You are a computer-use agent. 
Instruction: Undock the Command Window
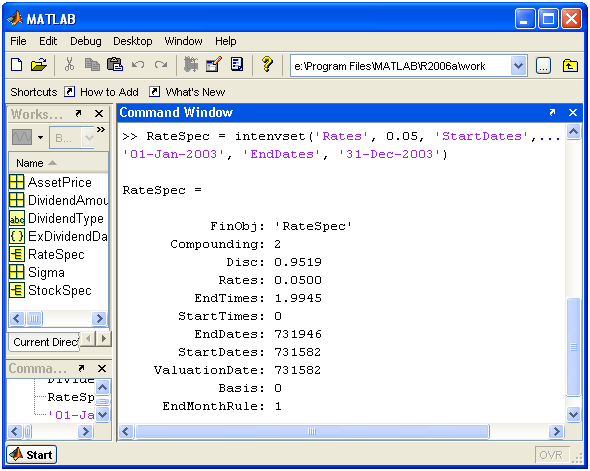(552, 112)
